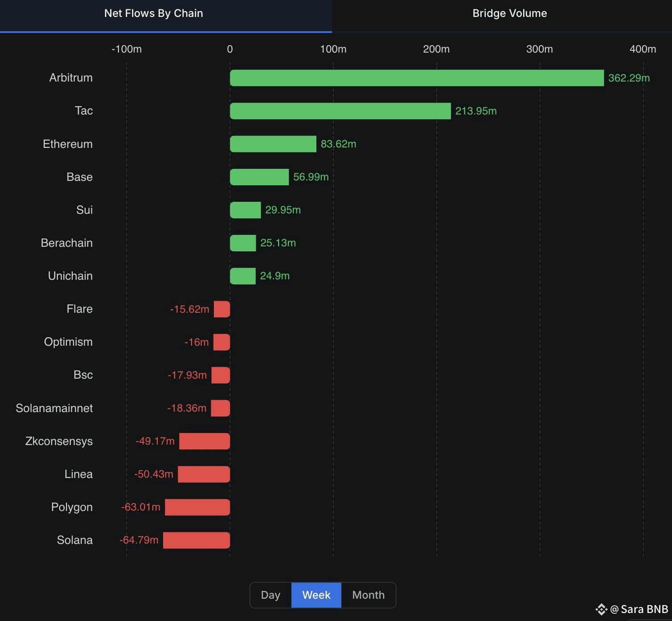Click the -100m axis tick label
The image size is (672, 621).
click(x=127, y=49)
